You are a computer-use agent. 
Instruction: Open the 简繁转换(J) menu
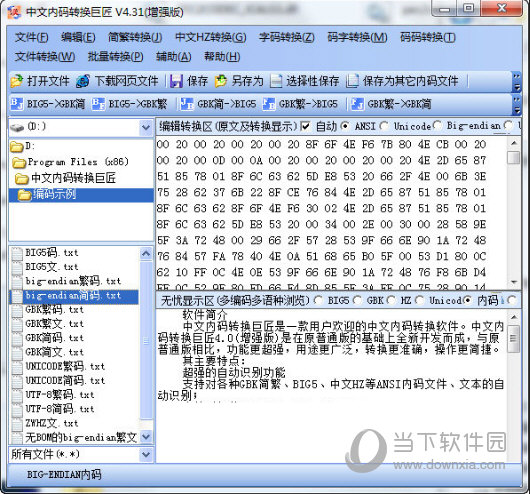135,37
